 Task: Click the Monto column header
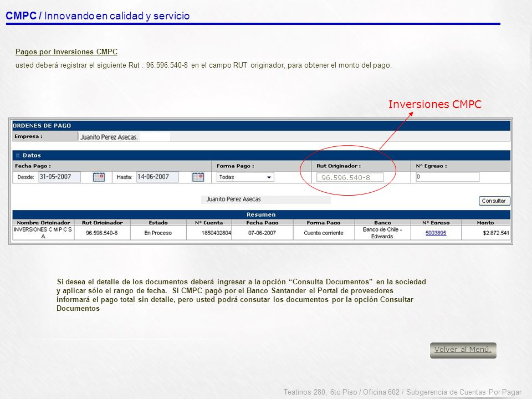coord(485,223)
